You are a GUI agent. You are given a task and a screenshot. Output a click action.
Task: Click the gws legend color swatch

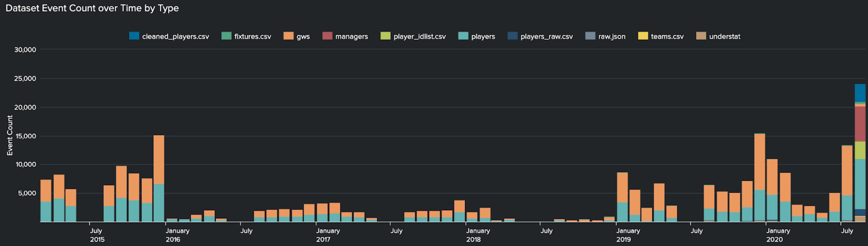click(289, 36)
